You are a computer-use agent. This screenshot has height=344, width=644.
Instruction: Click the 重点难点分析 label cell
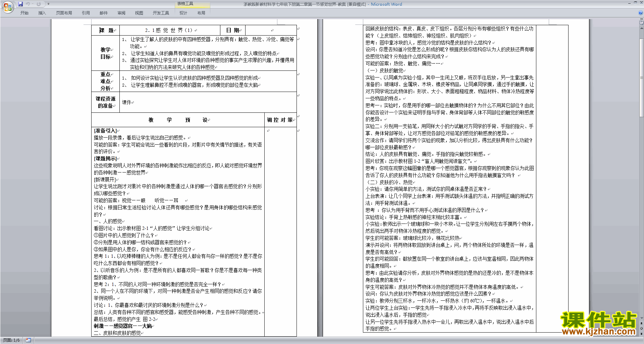pyautogui.click(x=106, y=81)
